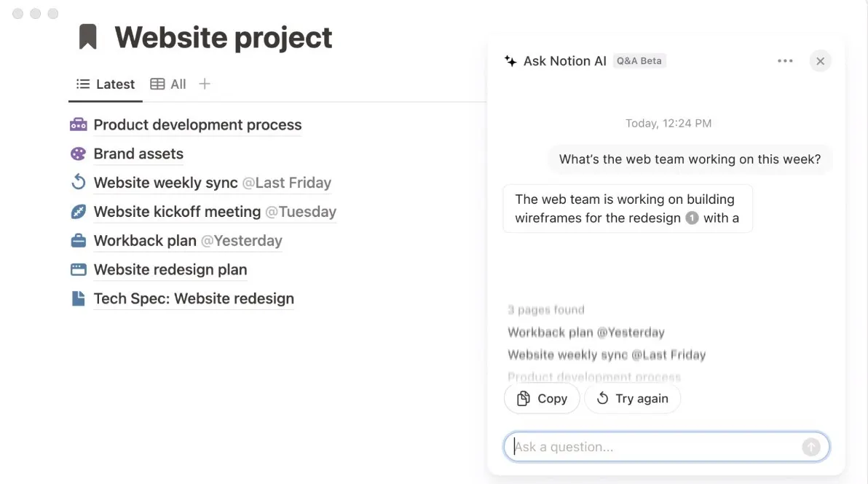This screenshot has height=484, width=868.
Task: Switch to the Latest view tab
Action: (105, 84)
